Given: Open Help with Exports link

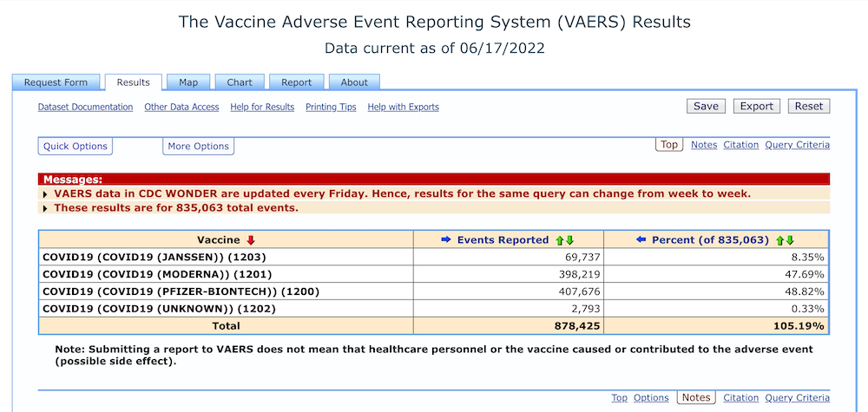Looking at the screenshot, I should (404, 108).
